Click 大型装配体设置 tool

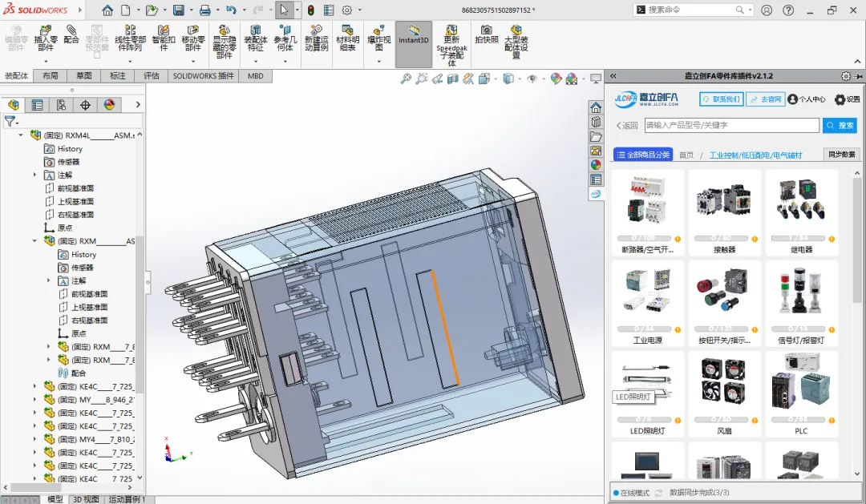click(x=516, y=42)
